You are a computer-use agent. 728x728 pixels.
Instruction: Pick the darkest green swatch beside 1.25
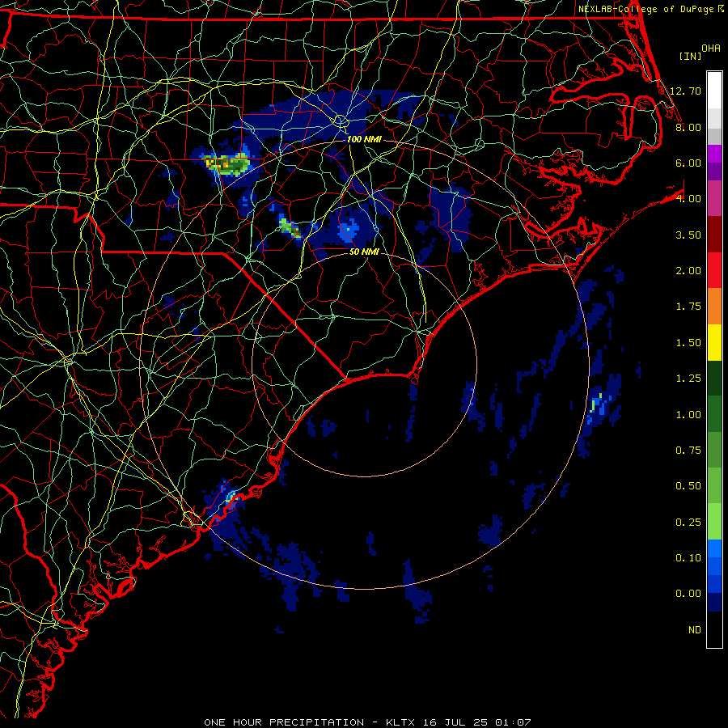(714, 379)
